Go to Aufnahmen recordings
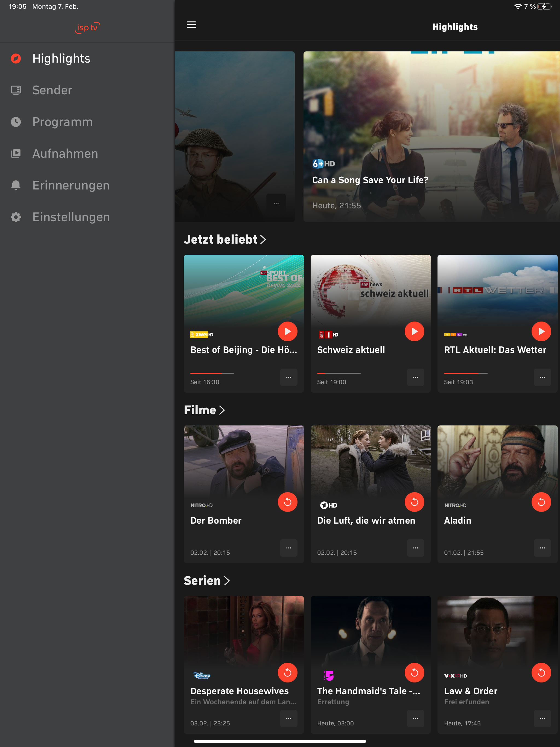This screenshot has width=560, height=747. click(65, 154)
